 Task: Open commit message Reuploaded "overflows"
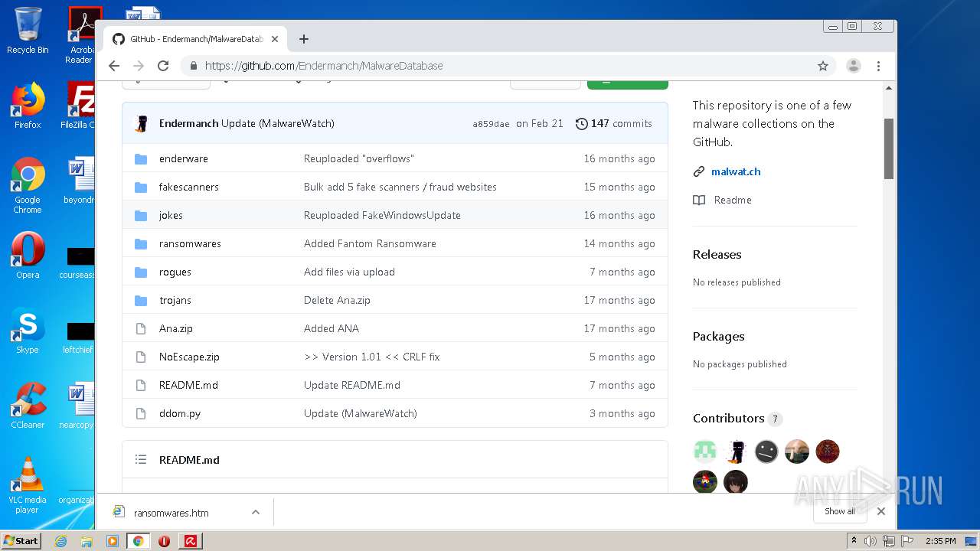point(358,158)
